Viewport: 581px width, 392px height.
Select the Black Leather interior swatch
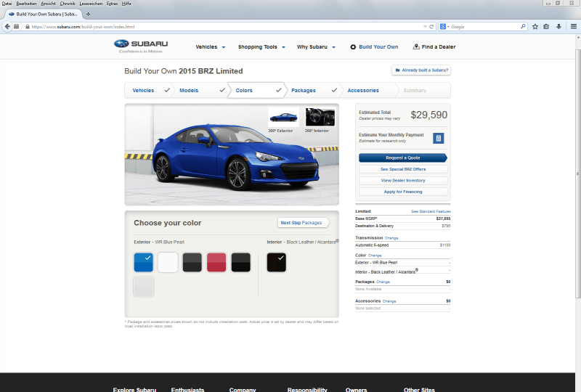(277, 262)
